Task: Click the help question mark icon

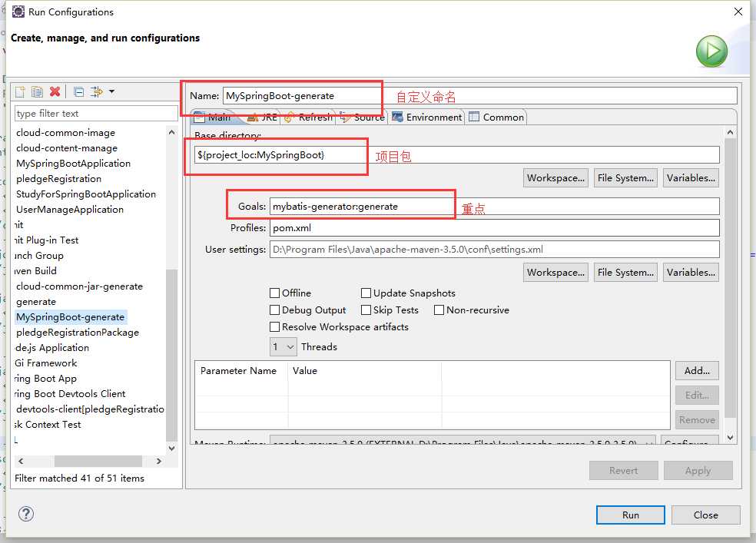Action: click(x=26, y=514)
